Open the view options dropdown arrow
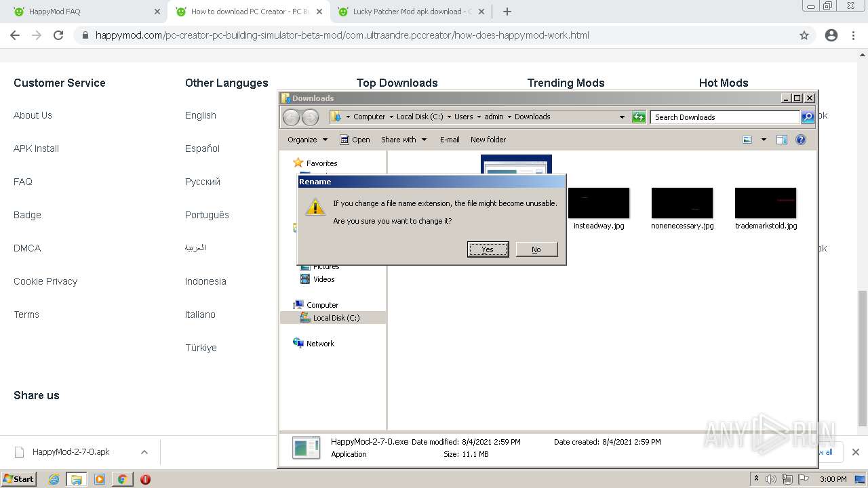The height and width of the screenshot is (488, 868). pyautogui.click(x=764, y=140)
